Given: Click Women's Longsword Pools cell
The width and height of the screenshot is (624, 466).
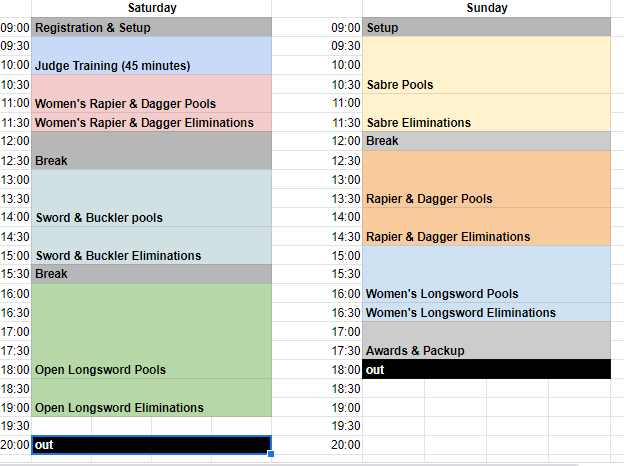Looking at the screenshot, I should click(486, 274).
